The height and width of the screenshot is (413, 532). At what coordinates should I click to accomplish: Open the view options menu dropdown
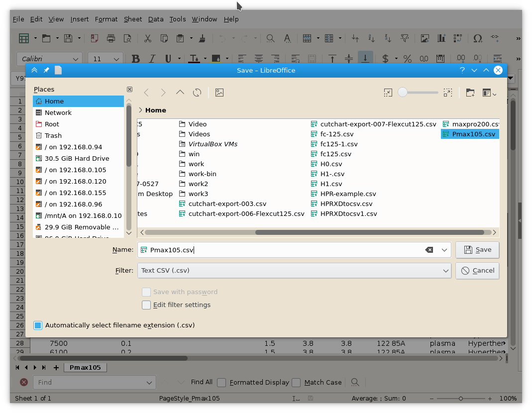pyautogui.click(x=490, y=93)
